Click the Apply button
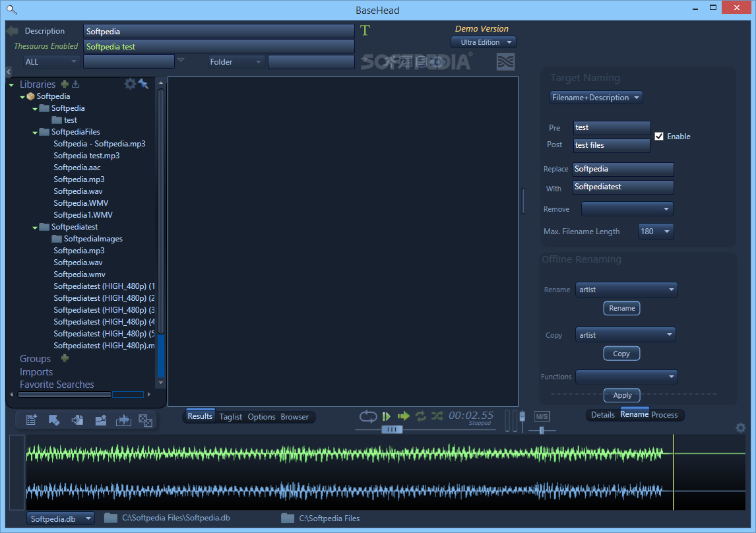The image size is (756, 533). [622, 395]
